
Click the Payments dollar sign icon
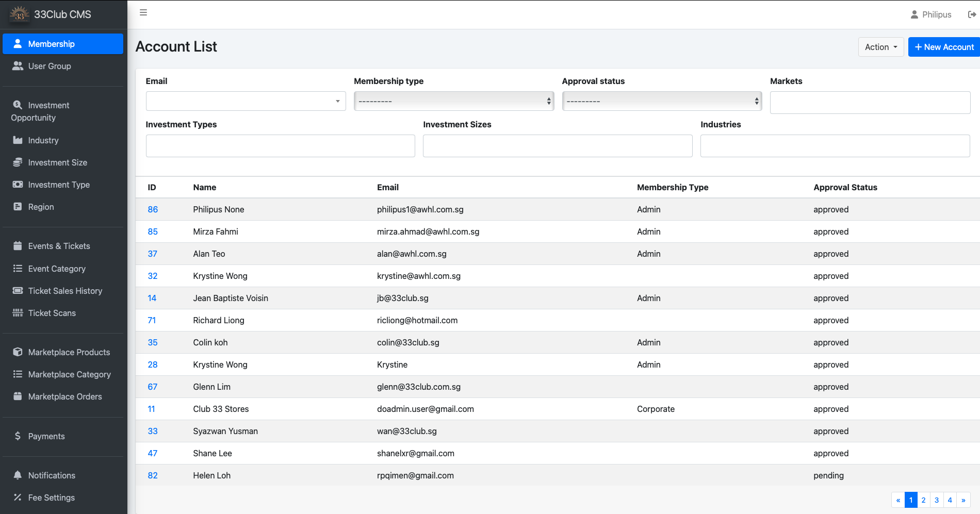pos(18,436)
